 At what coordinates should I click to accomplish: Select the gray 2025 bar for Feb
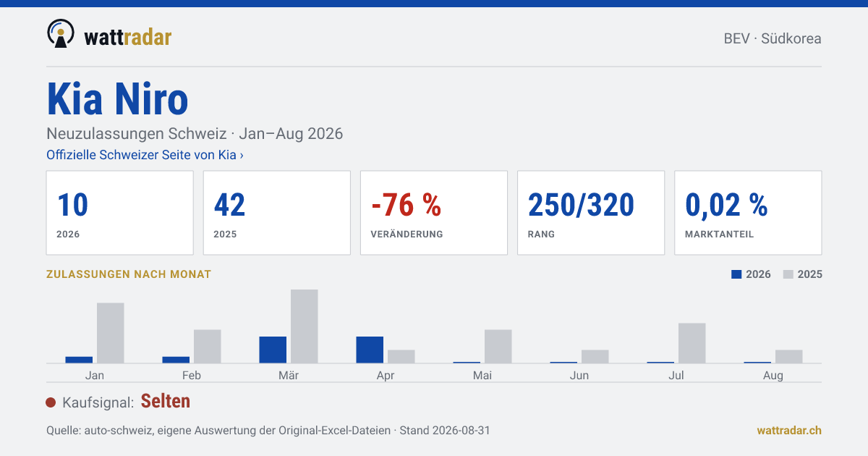(x=208, y=346)
